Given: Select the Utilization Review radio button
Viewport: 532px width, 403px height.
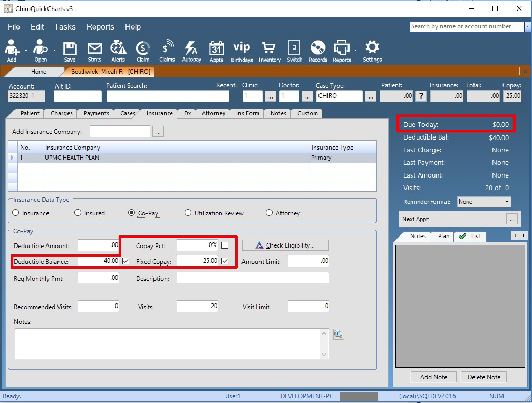Looking at the screenshot, I should (188, 213).
